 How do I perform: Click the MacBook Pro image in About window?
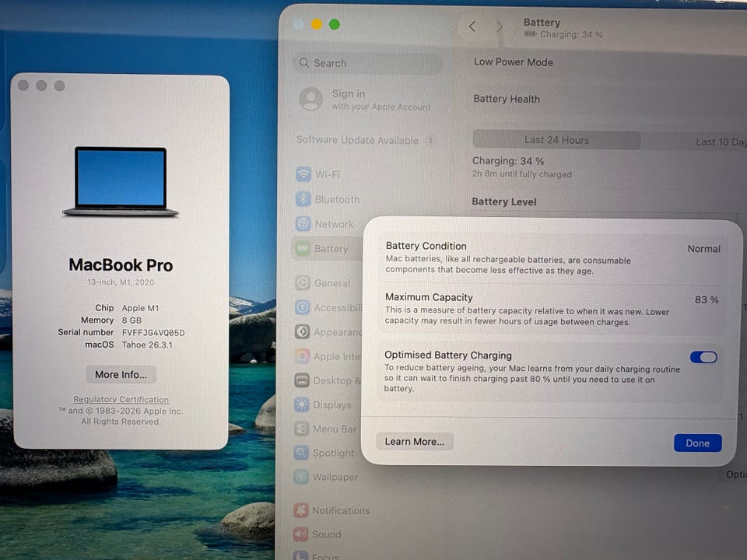coord(121,182)
